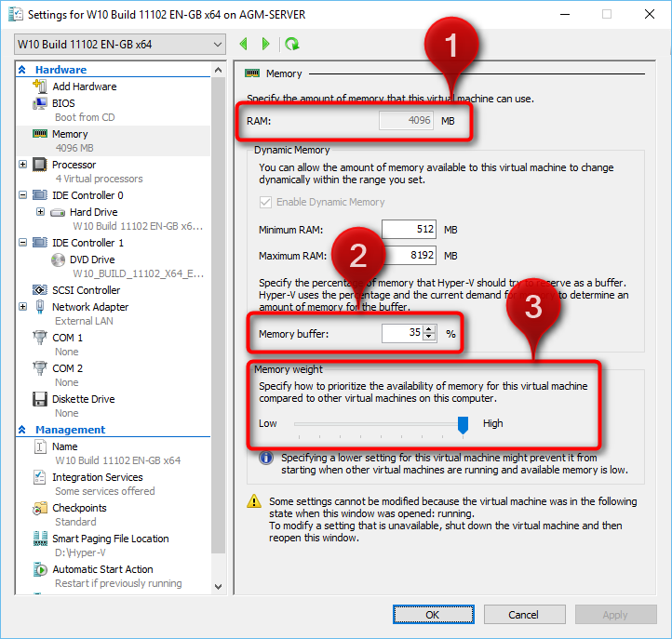Viewport: 672px width, 639px height.
Task: Toggle Enable Dynamic Memory checkbox
Action: tap(265, 202)
